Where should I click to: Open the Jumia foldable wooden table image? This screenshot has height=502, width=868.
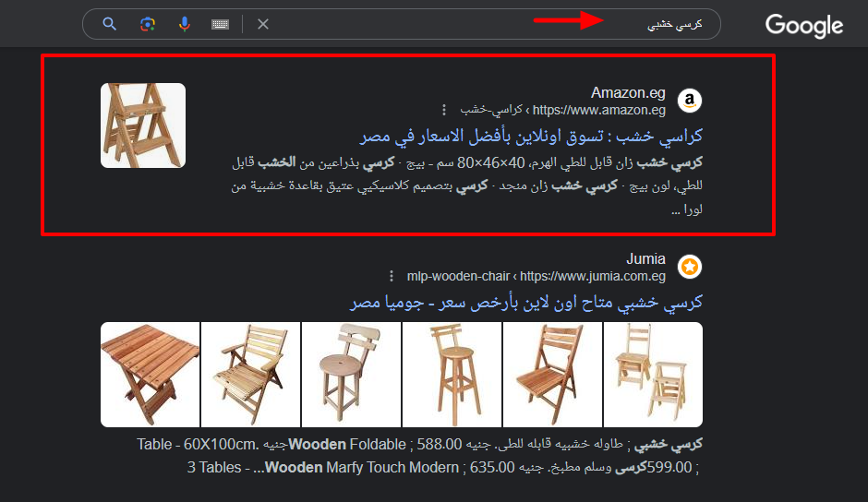150,375
